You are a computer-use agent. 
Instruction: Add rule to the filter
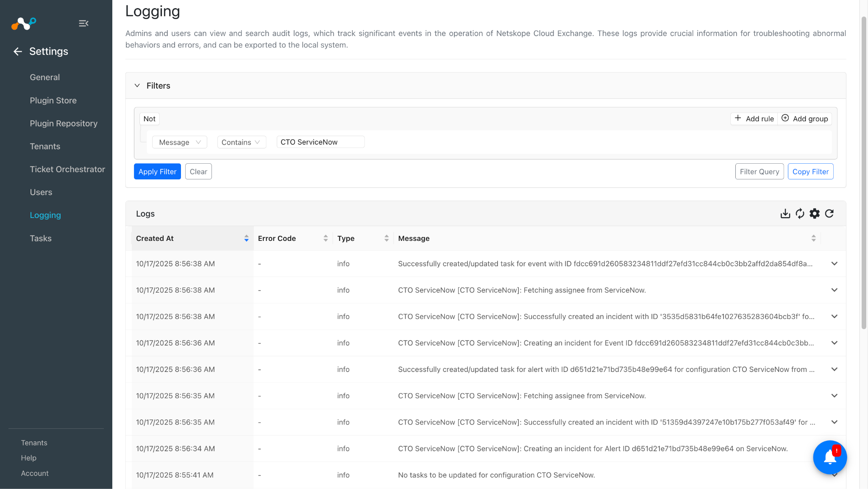754,119
